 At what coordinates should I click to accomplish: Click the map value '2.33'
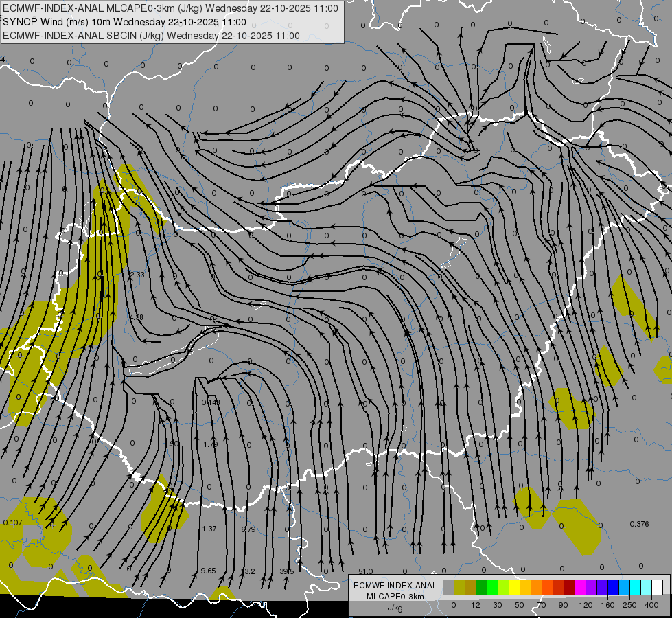tap(137, 275)
